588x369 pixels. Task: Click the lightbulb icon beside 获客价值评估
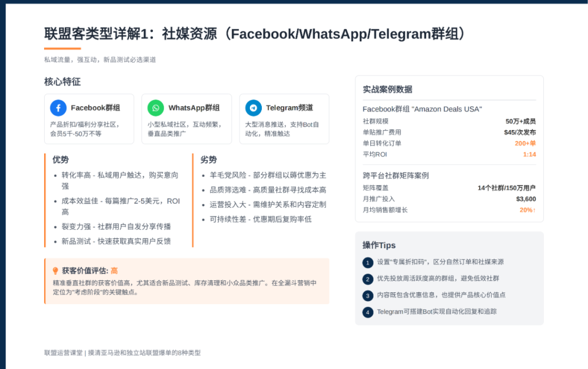pyautogui.click(x=56, y=270)
